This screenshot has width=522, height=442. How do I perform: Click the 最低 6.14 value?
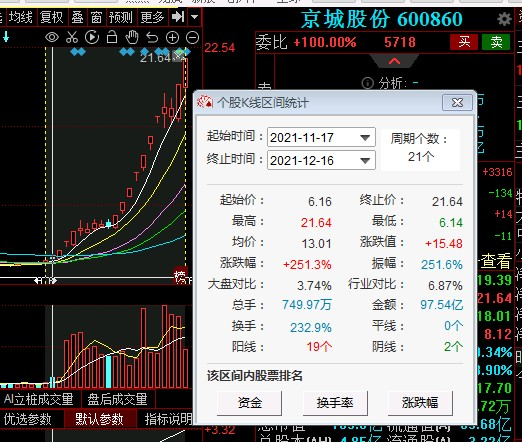click(451, 223)
